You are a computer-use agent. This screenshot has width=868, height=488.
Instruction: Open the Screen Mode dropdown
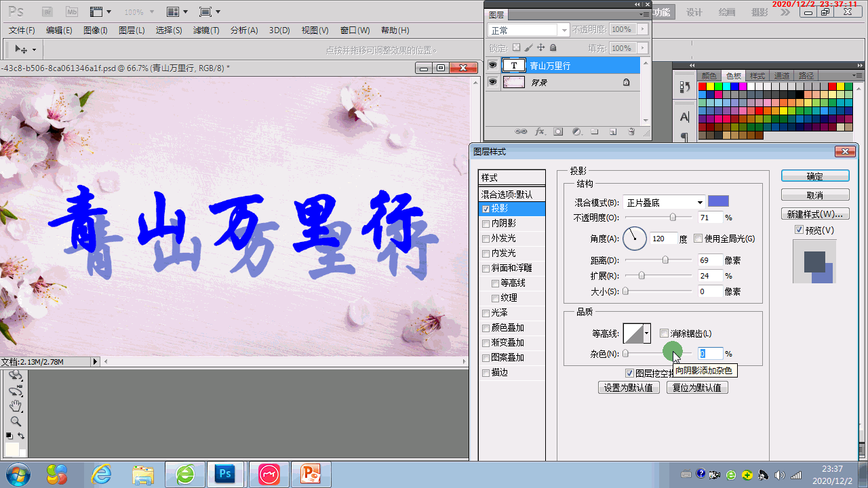click(x=210, y=12)
